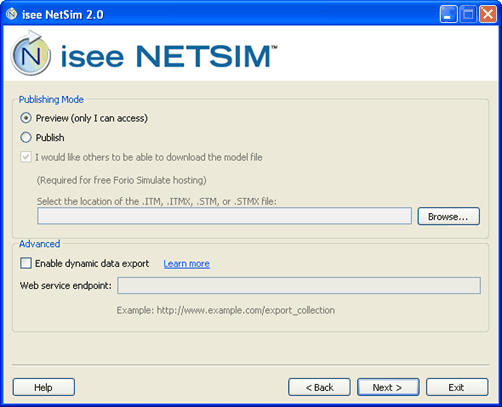The height and width of the screenshot is (407, 502).
Task: Exit the NetSim wizard
Action: [457, 387]
